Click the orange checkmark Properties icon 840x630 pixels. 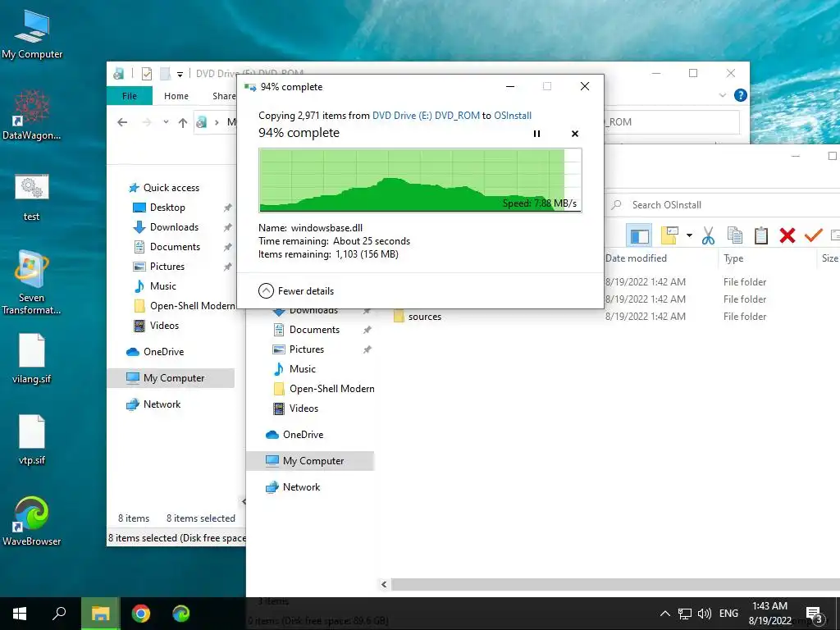point(813,235)
